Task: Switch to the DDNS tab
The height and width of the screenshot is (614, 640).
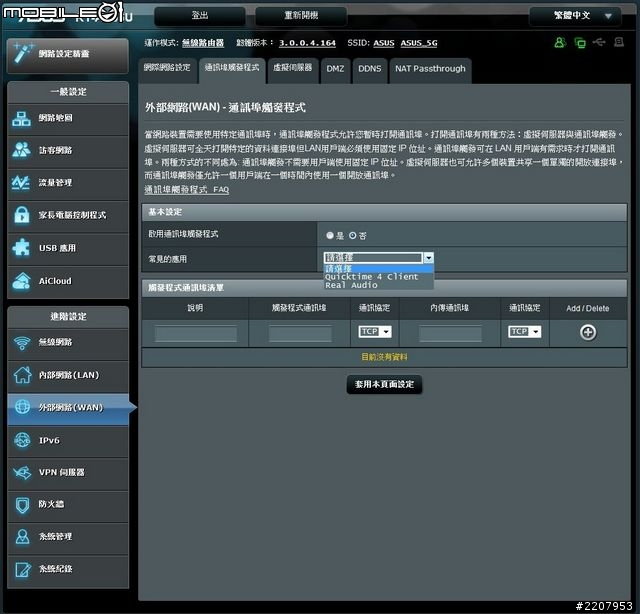Action: [370, 69]
